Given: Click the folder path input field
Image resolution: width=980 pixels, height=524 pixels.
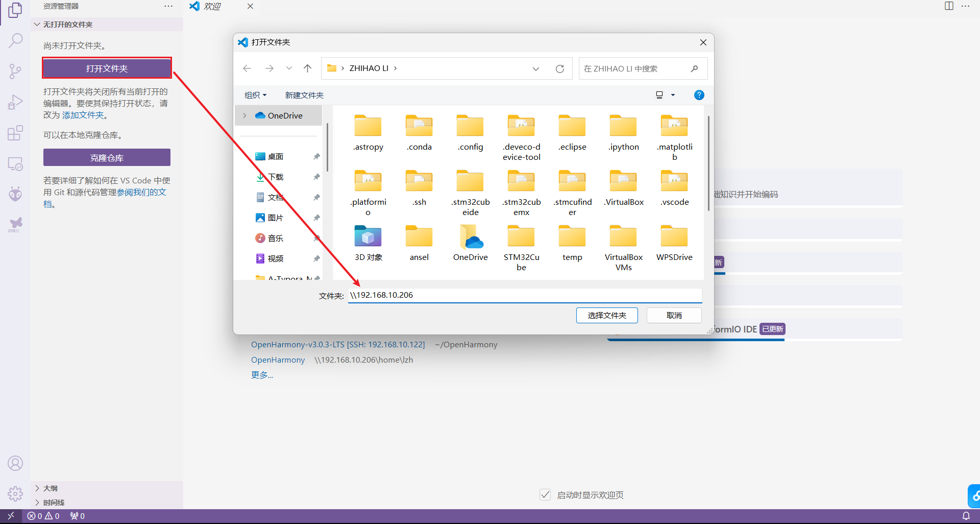Looking at the screenshot, I should [x=525, y=295].
